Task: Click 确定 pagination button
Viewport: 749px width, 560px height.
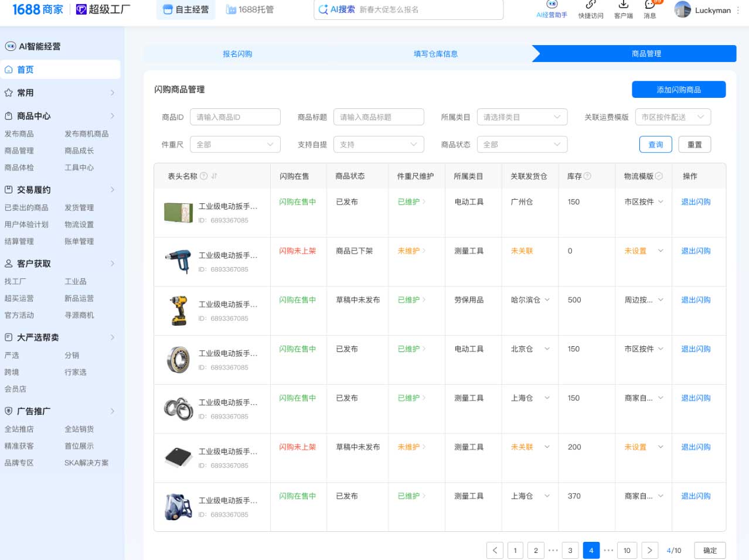Action: point(710,550)
